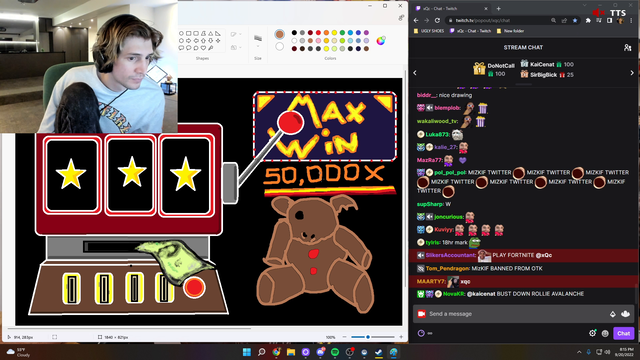The height and width of the screenshot is (360, 640).
Task: Open the New folder bookmark
Action: [510, 31]
